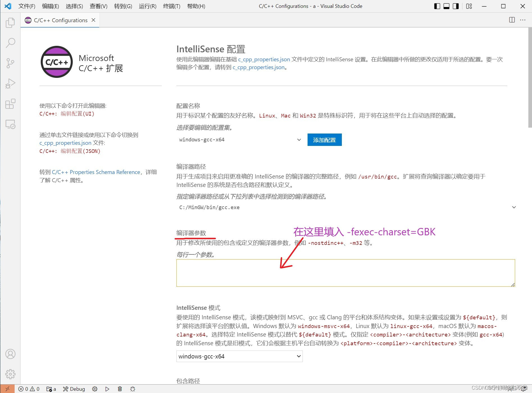
Task: Click the status bar play (run) icon
Action: pyautogui.click(x=107, y=389)
